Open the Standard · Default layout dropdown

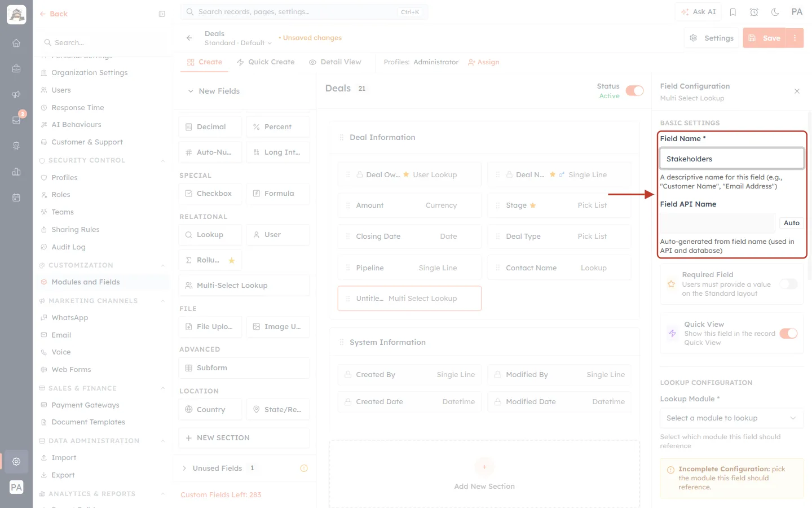click(x=238, y=43)
